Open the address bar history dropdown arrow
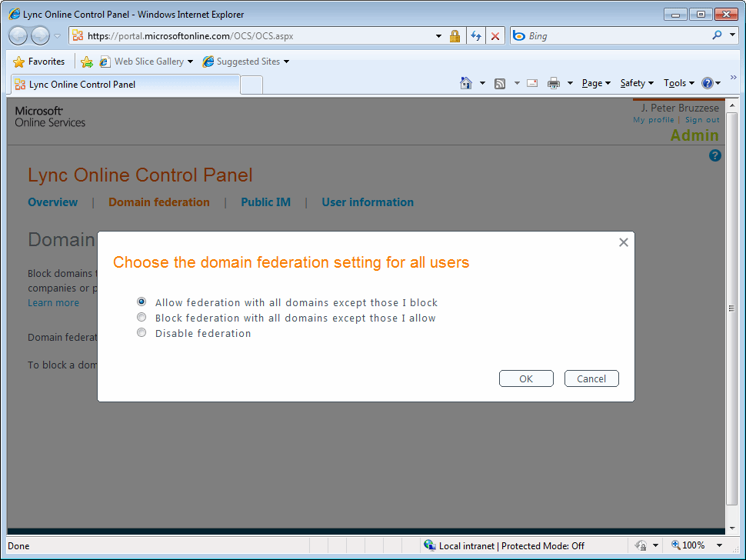 [x=438, y=36]
